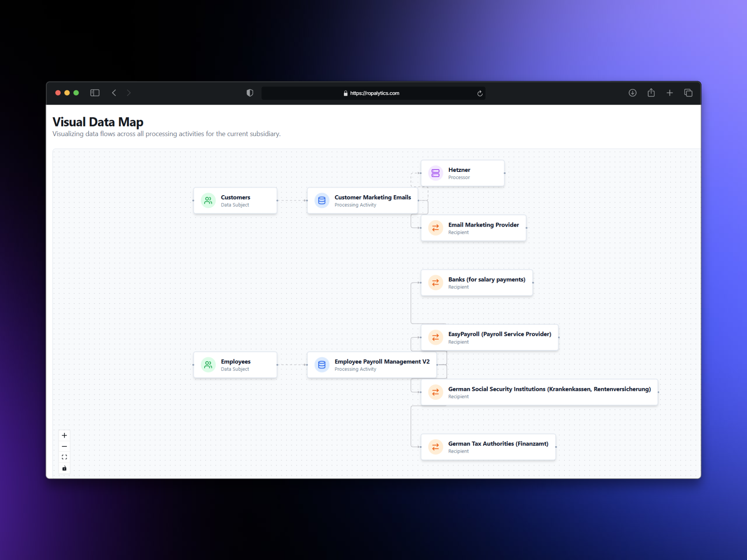This screenshot has width=747, height=560.
Task: Click the zoom in plus control
Action: click(x=65, y=435)
